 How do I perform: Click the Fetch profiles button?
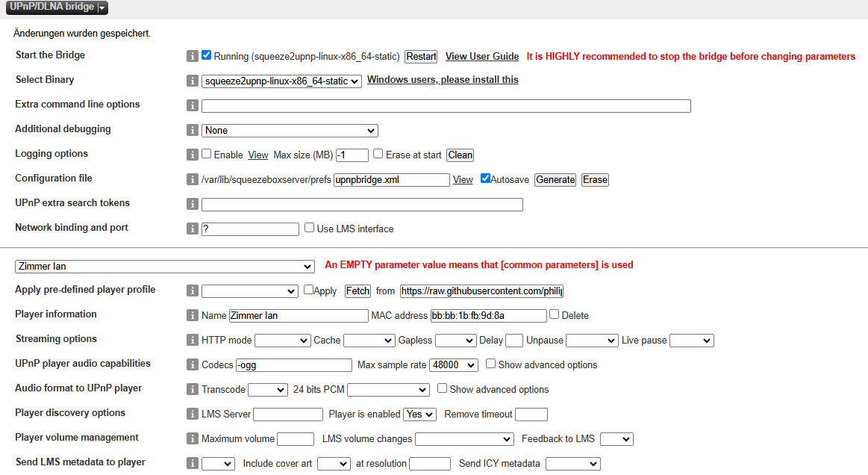[357, 291]
